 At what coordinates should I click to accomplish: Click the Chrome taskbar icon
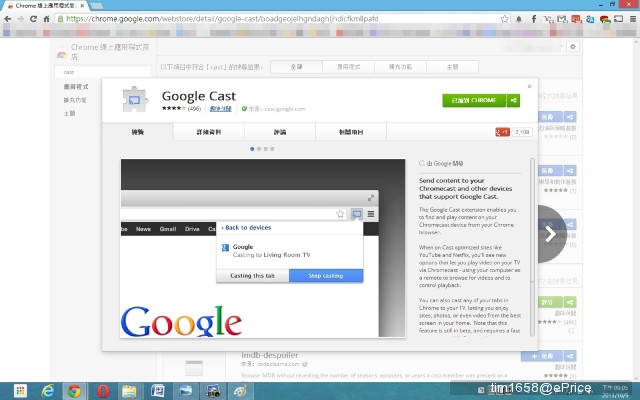click(74, 391)
